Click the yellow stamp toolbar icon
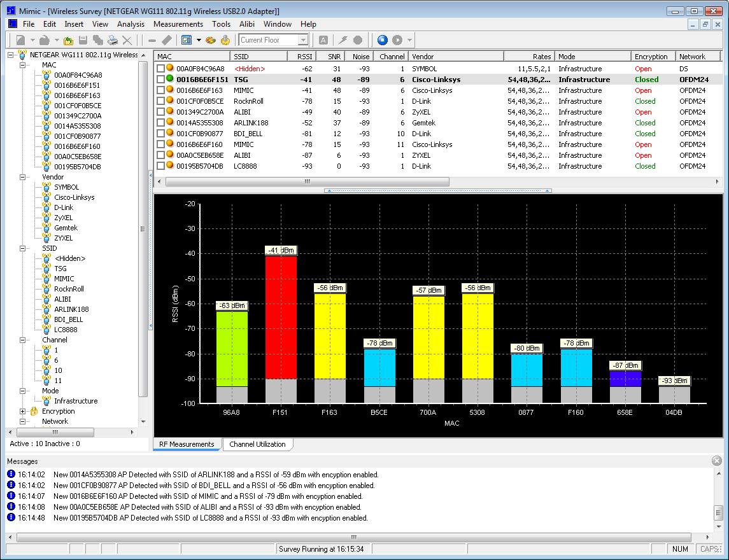Image resolution: width=729 pixels, height=560 pixels. pos(225,40)
